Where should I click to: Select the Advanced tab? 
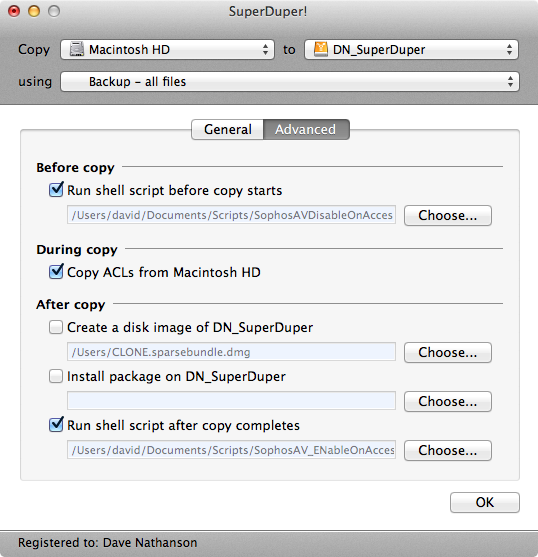click(x=306, y=129)
